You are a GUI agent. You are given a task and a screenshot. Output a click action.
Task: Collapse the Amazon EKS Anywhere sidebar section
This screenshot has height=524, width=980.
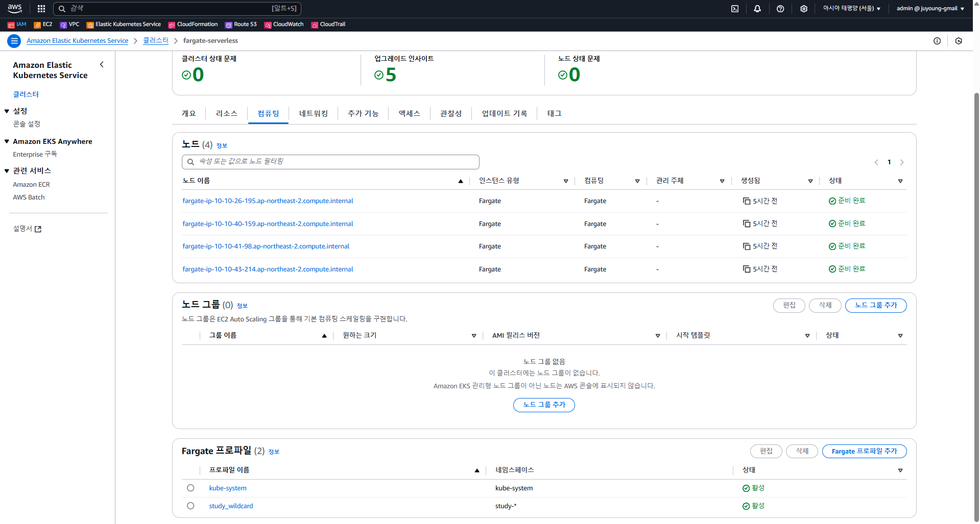click(x=7, y=141)
